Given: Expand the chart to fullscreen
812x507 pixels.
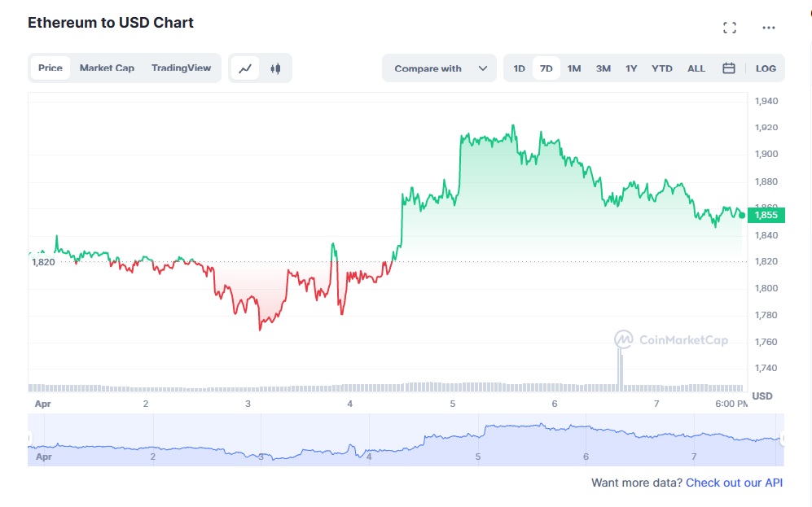Looking at the screenshot, I should tap(730, 27).
